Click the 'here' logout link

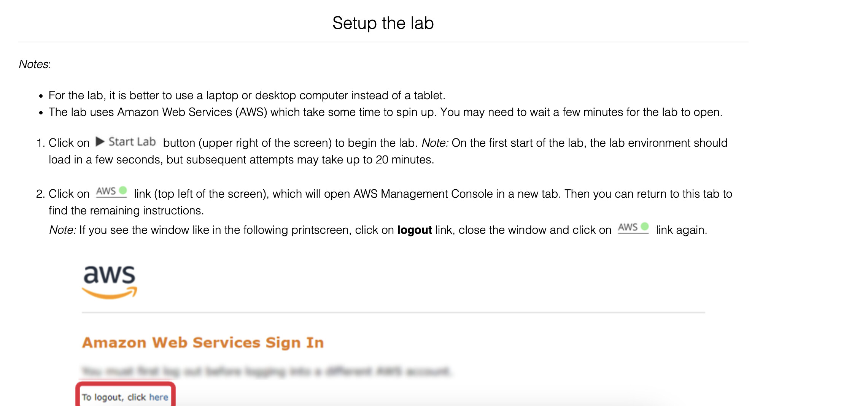click(x=159, y=397)
